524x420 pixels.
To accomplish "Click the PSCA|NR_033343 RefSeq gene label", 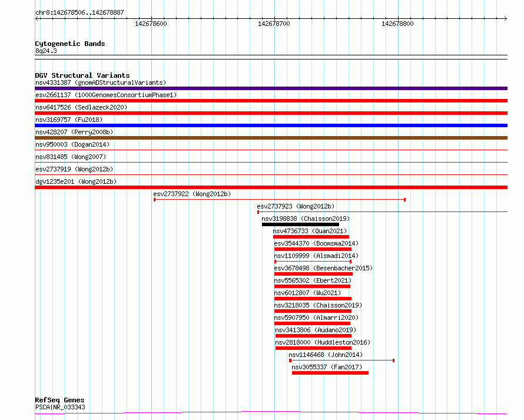I will pos(60,407).
